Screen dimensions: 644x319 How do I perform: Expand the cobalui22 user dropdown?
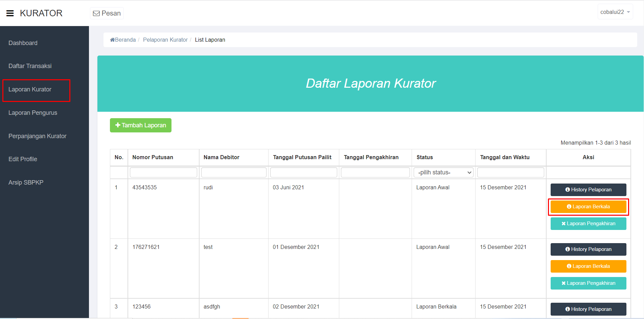coord(615,12)
